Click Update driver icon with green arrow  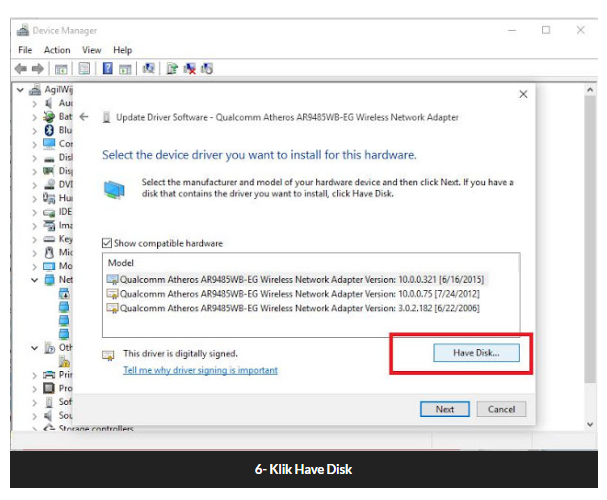point(172,68)
